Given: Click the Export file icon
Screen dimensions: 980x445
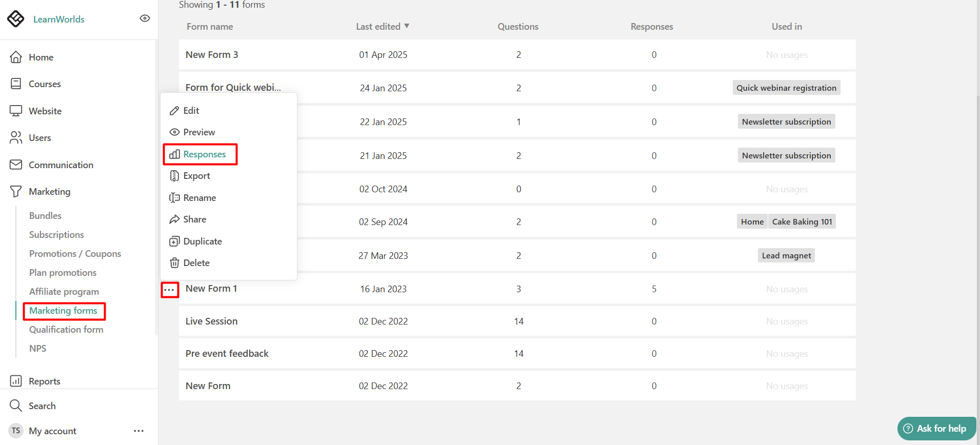Looking at the screenshot, I should [x=174, y=176].
